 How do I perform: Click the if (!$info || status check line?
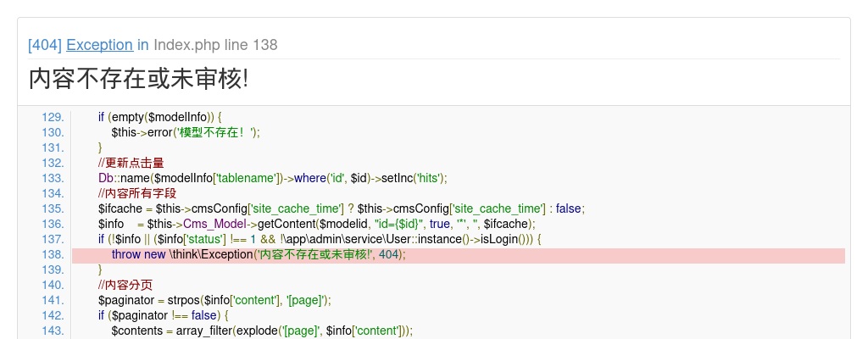[319, 239]
